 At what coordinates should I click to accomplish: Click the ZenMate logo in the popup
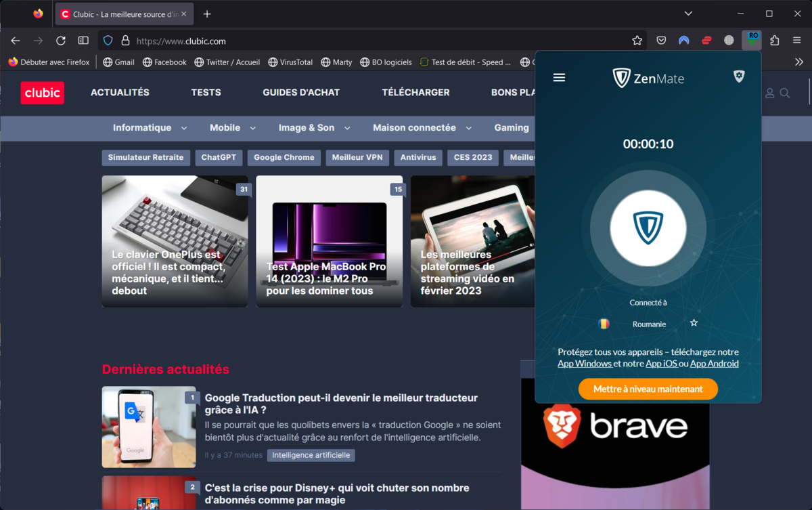pyautogui.click(x=648, y=78)
